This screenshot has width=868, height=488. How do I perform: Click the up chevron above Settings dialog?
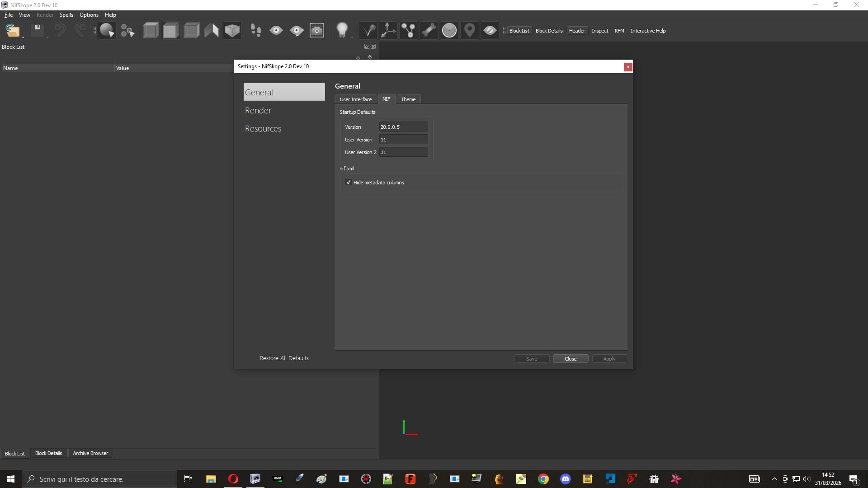(x=370, y=57)
